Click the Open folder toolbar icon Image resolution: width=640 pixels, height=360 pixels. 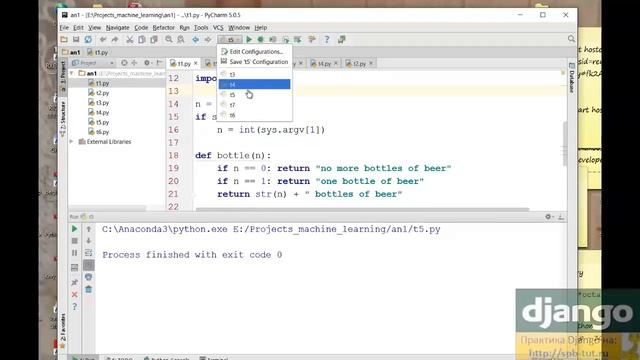click(x=64, y=40)
